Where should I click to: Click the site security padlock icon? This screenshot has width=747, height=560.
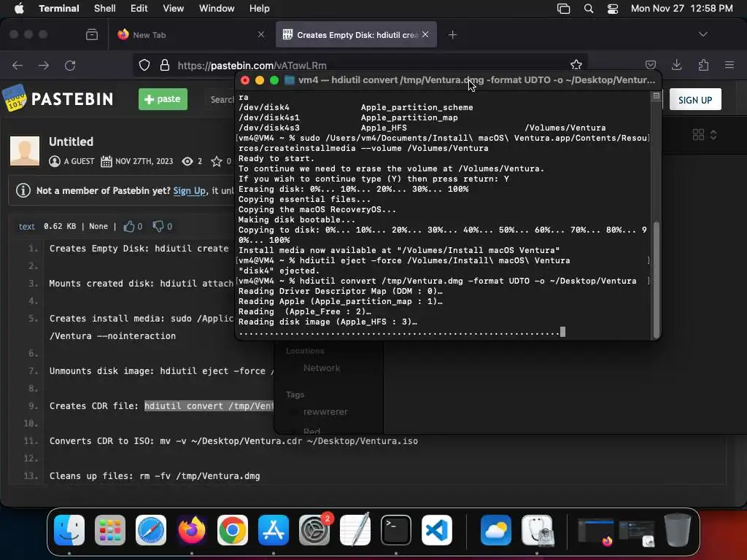point(165,65)
